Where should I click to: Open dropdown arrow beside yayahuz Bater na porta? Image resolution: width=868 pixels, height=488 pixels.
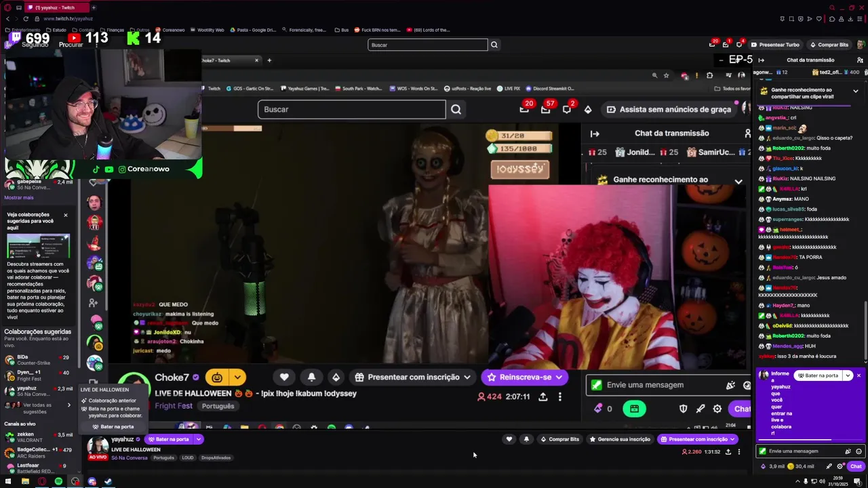pyautogui.click(x=199, y=439)
